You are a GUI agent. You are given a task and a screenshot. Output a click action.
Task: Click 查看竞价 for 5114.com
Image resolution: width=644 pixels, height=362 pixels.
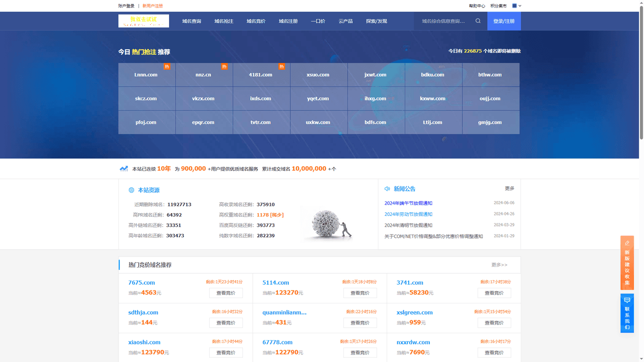click(x=360, y=293)
